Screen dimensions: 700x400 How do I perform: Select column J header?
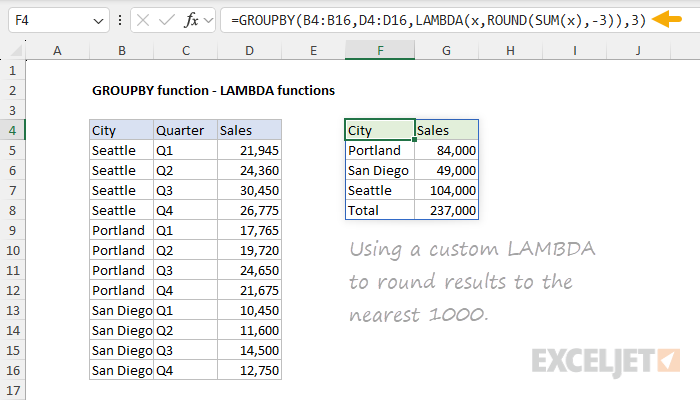[x=638, y=50]
